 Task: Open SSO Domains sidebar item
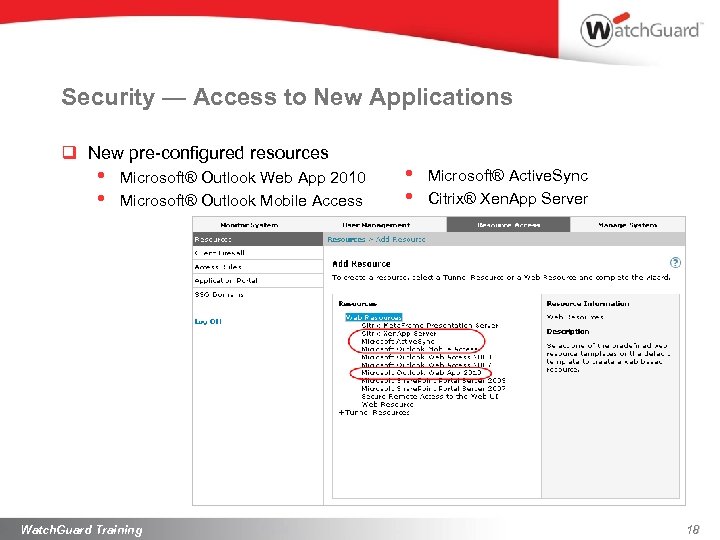pyautogui.click(x=258, y=294)
